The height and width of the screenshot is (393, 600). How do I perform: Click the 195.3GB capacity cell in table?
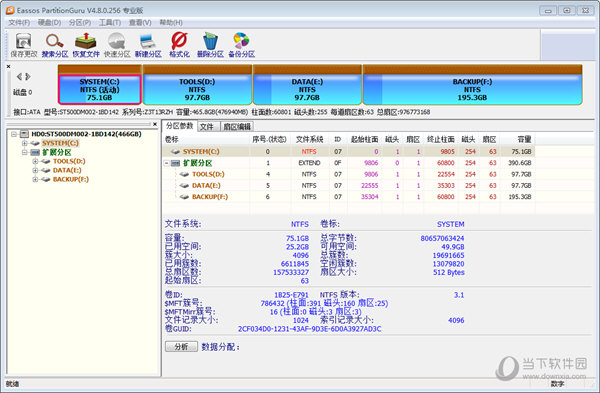click(x=520, y=197)
